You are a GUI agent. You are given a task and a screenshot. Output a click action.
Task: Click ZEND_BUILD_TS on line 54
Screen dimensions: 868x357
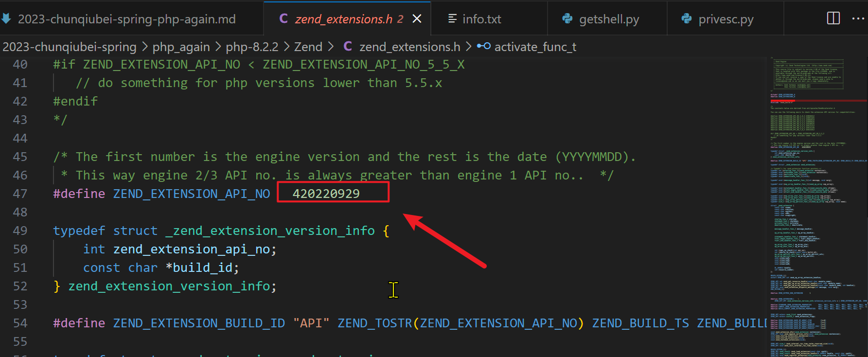coord(640,323)
